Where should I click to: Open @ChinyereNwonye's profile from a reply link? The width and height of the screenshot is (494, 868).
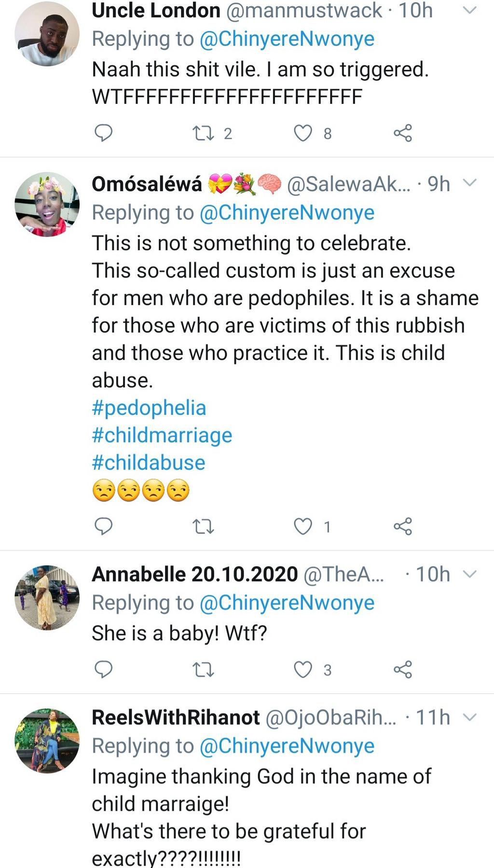(x=287, y=38)
